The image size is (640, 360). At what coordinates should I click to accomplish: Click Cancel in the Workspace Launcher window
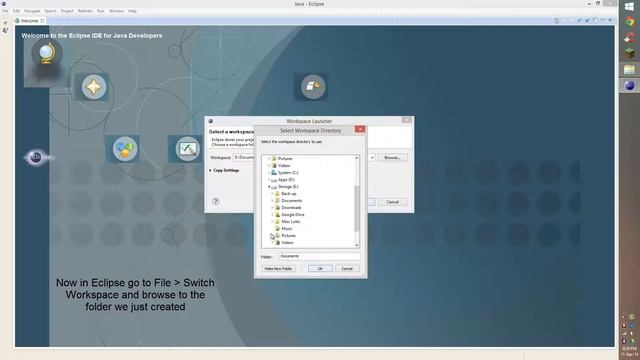[x=392, y=202]
